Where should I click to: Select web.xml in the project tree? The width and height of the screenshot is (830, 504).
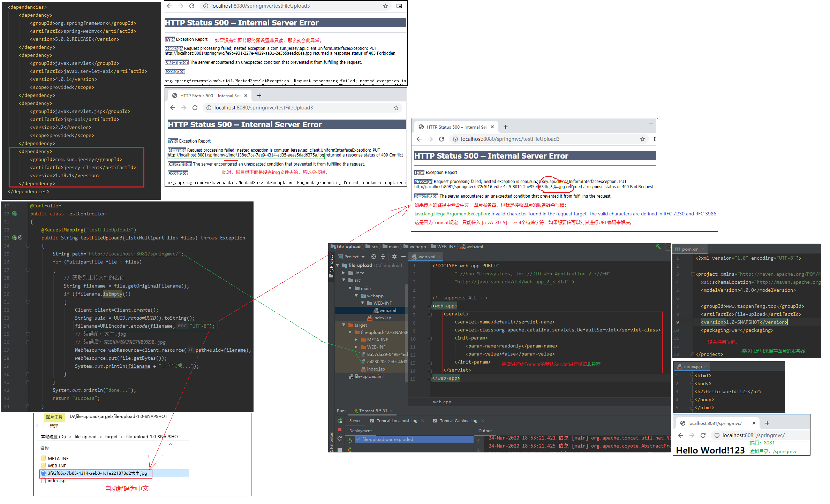(371, 311)
